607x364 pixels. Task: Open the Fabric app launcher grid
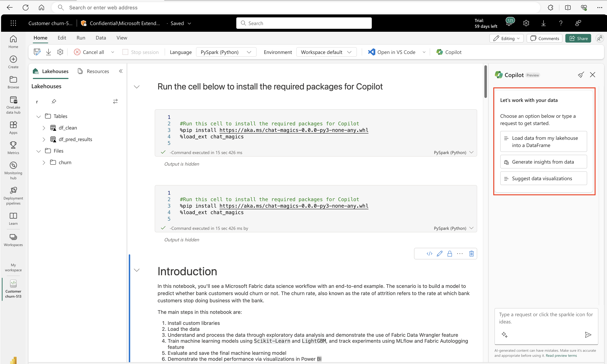(x=14, y=23)
